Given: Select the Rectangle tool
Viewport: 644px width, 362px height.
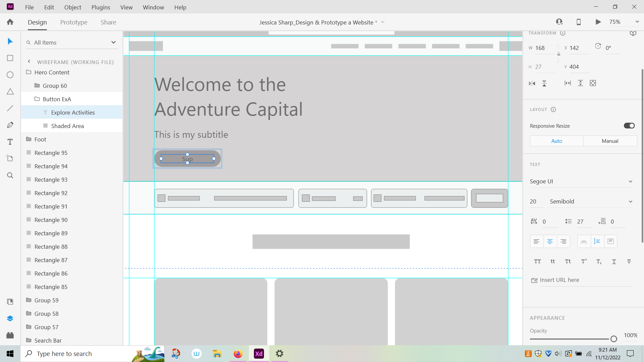Looking at the screenshot, I should [x=10, y=58].
